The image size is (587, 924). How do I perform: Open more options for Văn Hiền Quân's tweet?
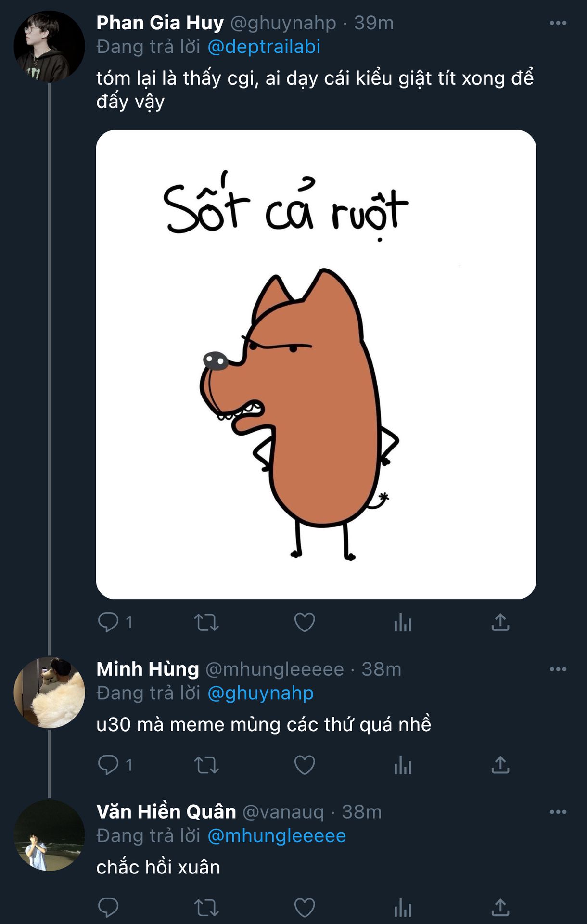(x=558, y=812)
